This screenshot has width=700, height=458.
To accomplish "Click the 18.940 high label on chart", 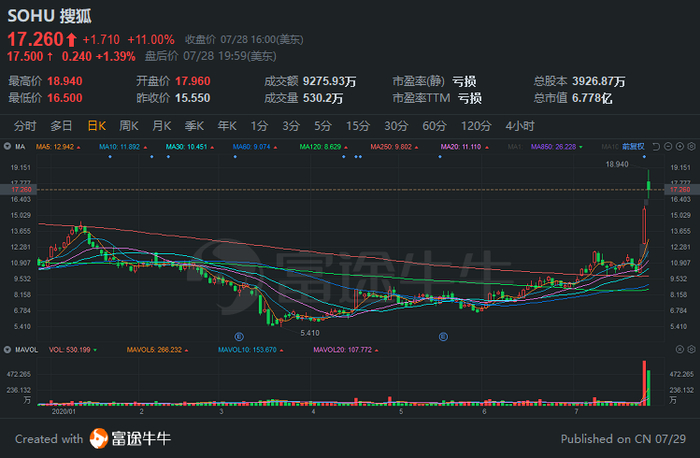I will 617,164.
